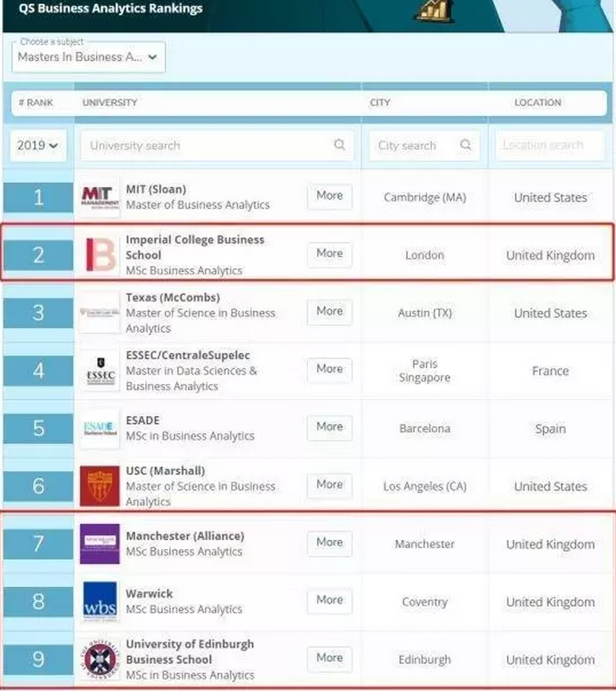Open the Manchester (Alliance) link
Screen dimensions: 616x691
[185, 536]
